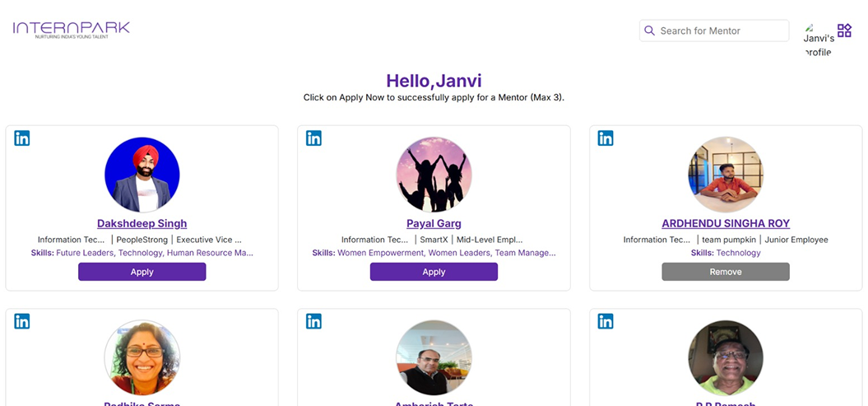Open ARDHENDU SINGHA ROY's LinkedIn icon
Viewport: 868px width, 406px height.
pyautogui.click(x=606, y=138)
